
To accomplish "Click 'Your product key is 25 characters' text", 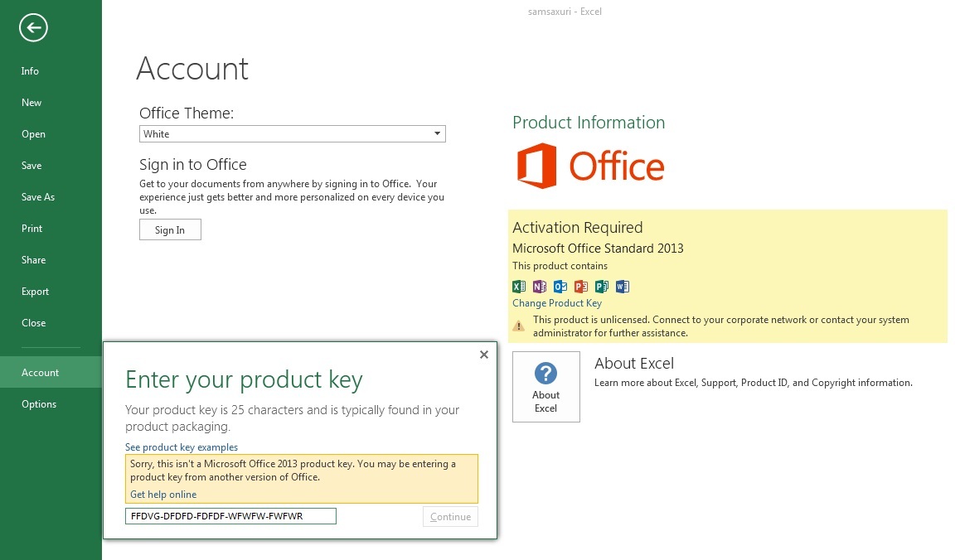I will 293,418.
